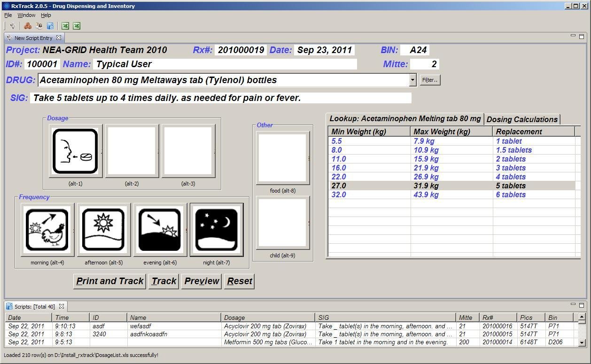Toggle the take-by-mouth dosage pictogram (alt-1)
This screenshot has height=364, width=591.
coord(75,151)
